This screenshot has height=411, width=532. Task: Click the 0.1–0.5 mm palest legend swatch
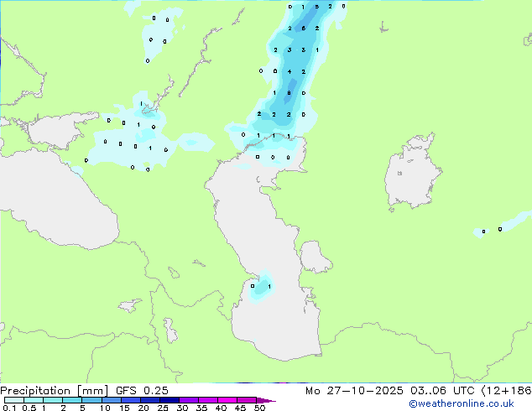coord(14,400)
